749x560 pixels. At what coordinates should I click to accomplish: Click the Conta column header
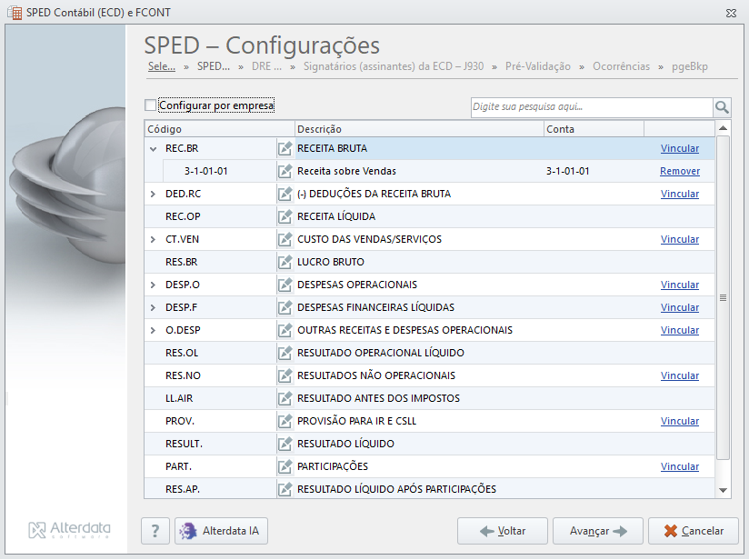[594, 129]
